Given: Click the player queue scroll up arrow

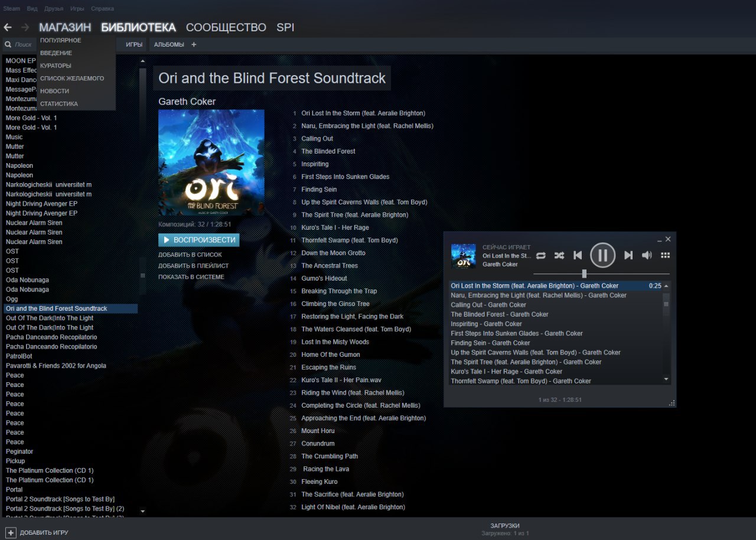Looking at the screenshot, I should (666, 286).
